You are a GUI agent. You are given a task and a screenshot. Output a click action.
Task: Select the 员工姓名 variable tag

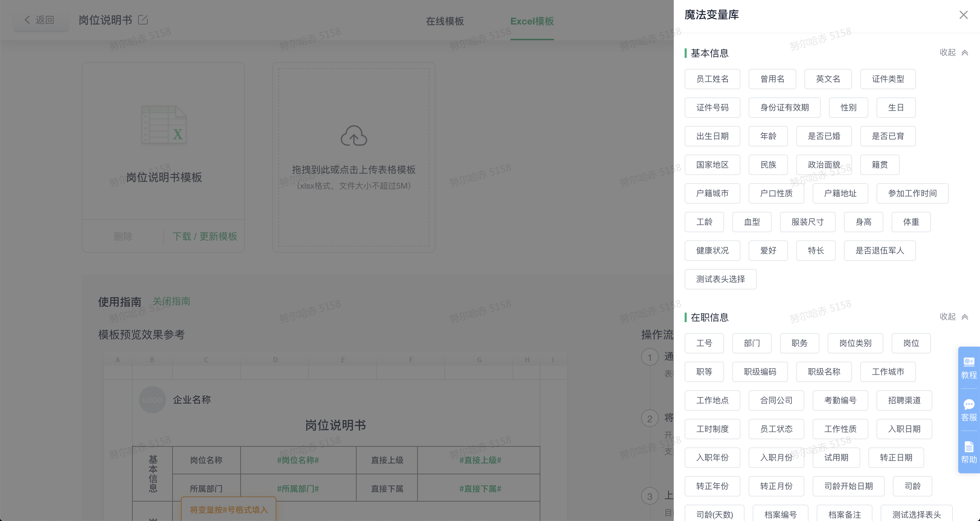[712, 79]
